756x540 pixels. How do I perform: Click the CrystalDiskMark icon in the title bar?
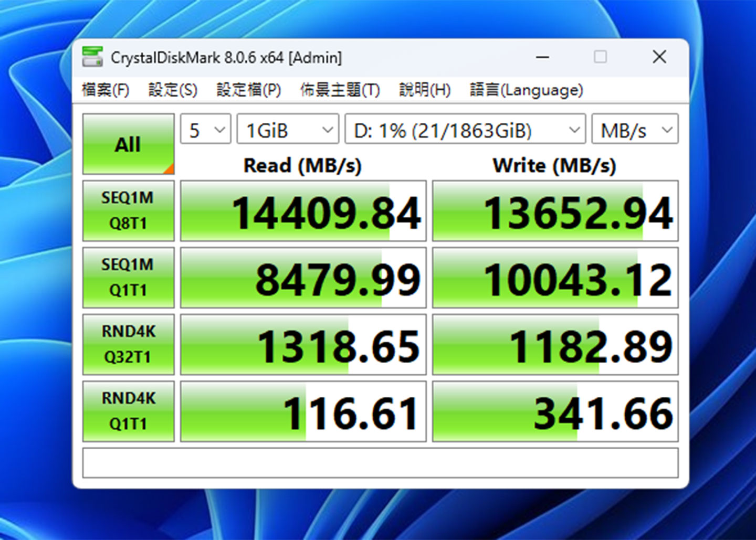pyautogui.click(x=94, y=56)
